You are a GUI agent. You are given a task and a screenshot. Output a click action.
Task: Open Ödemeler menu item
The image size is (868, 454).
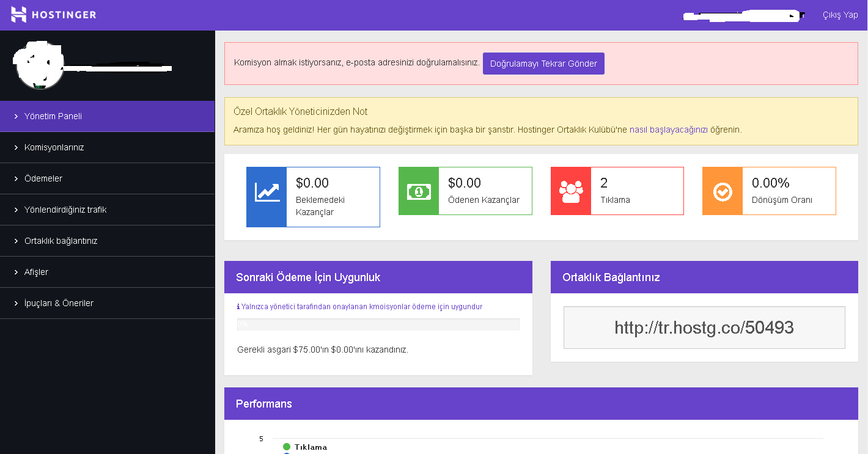pyautogui.click(x=107, y=178)
